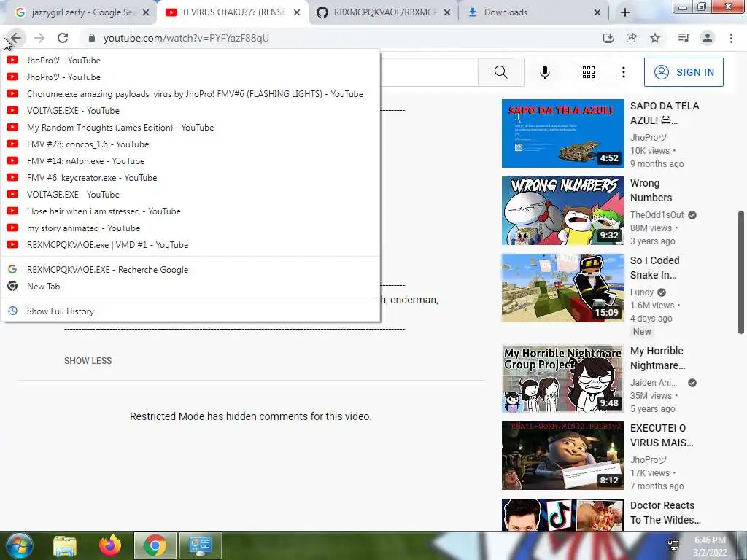Select the New Tab history entry
This screenshot has width=747, height=560.
coord(190,286)
